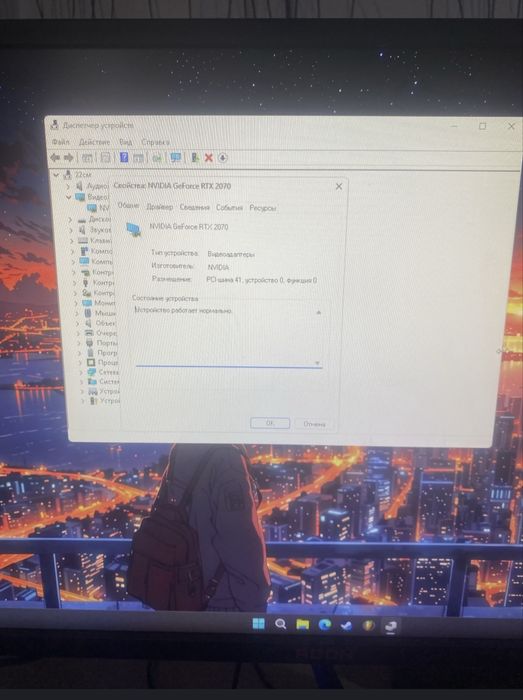Click the PCI шина 41 location value
Viewport: 523px width, 700px height.
pyautogui.click(x=262, y=280)
